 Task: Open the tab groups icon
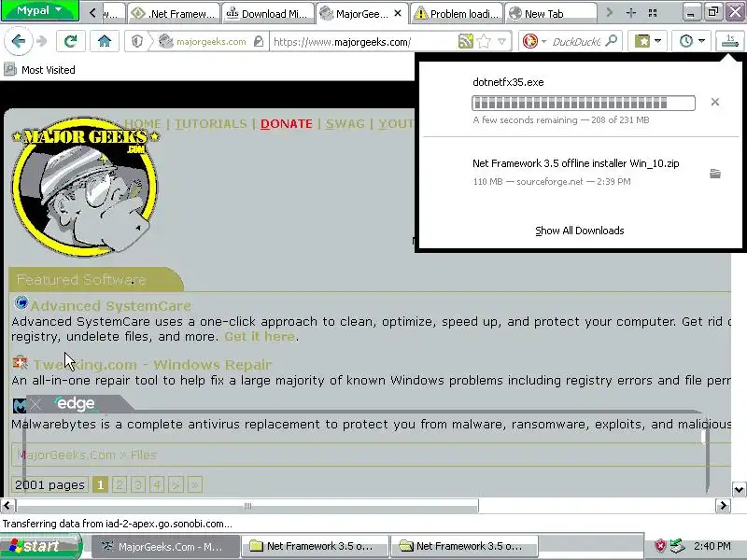(653, 13)
